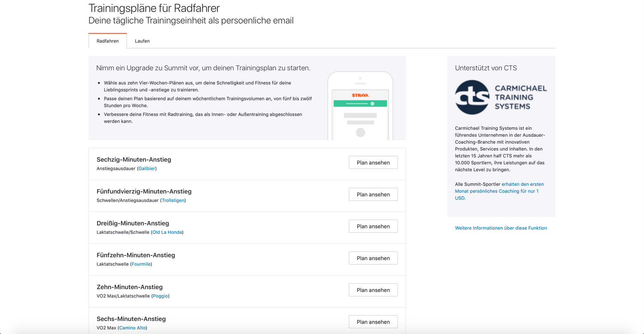View plan for Fünfzehn-Minuten-Anstieg

pyautogui.click(x=373, y=258)
